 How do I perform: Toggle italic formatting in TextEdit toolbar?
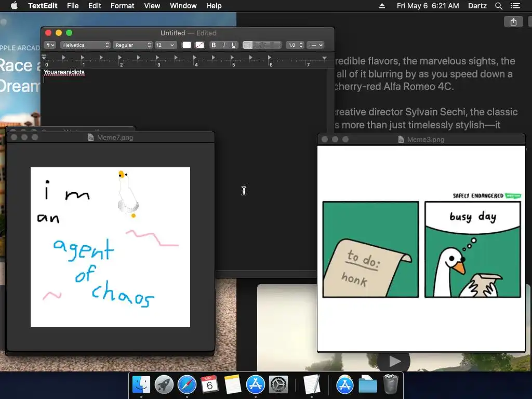(x=223, y=45)
